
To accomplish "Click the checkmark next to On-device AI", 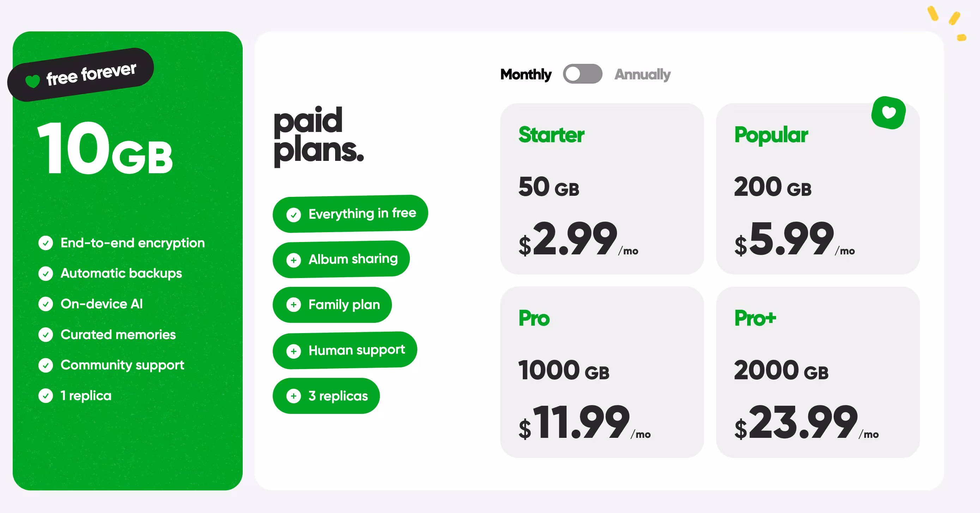I will pos(46,304).
